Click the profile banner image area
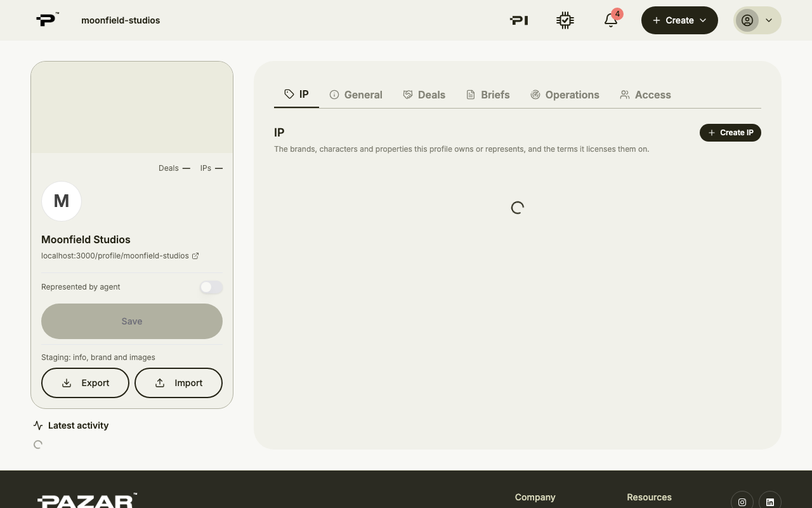 (132, 107)
